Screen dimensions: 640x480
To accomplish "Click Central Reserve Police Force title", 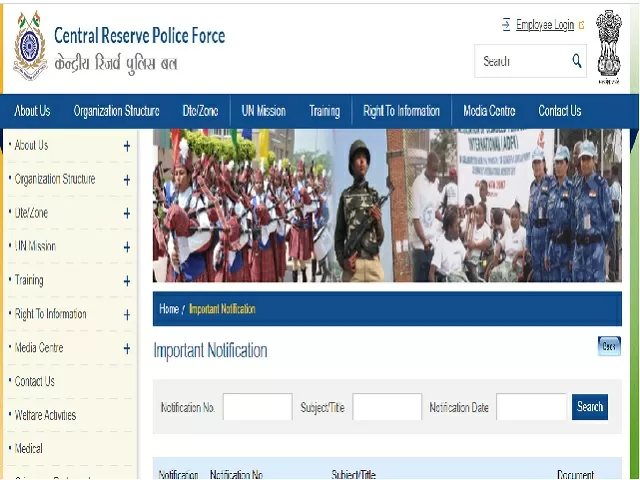I will 140,36.
